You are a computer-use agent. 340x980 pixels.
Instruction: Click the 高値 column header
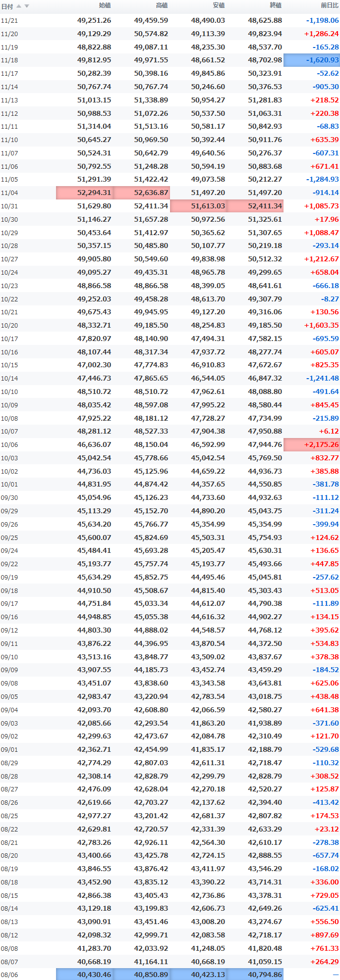point(162,5)
